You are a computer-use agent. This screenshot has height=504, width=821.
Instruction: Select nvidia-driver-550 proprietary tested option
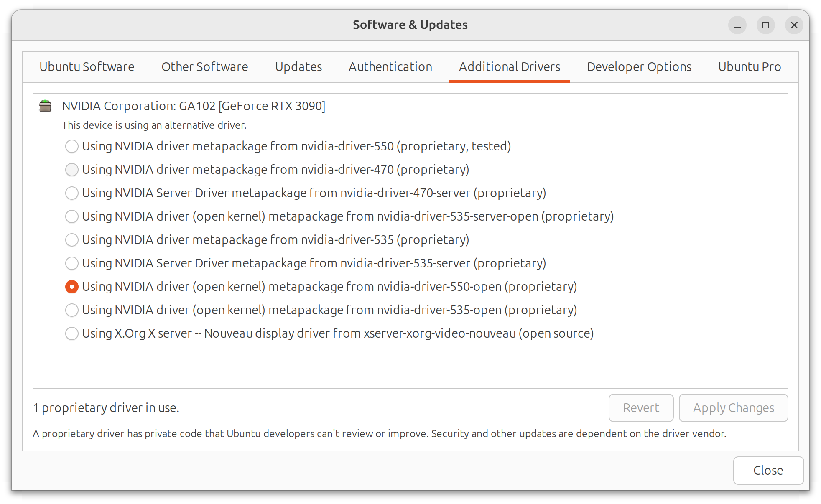pyautogui.click(x=71, y=146)
